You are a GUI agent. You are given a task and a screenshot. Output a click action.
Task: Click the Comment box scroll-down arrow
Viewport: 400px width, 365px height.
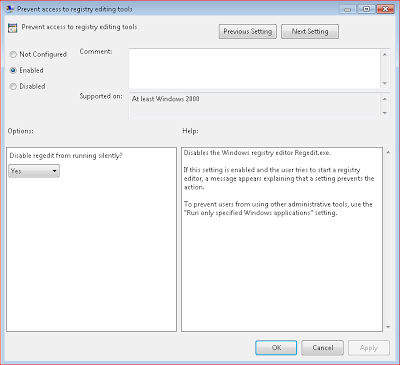[385, 83]
